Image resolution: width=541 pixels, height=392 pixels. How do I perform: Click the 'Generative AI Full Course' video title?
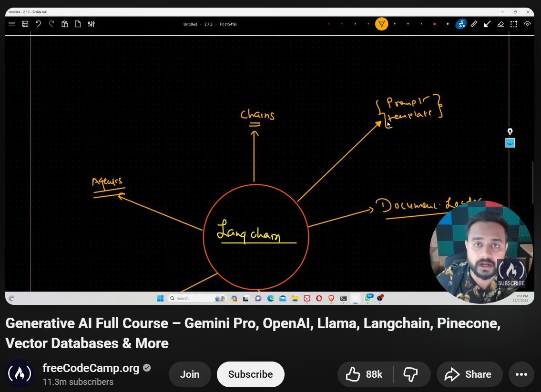[253, 333]
